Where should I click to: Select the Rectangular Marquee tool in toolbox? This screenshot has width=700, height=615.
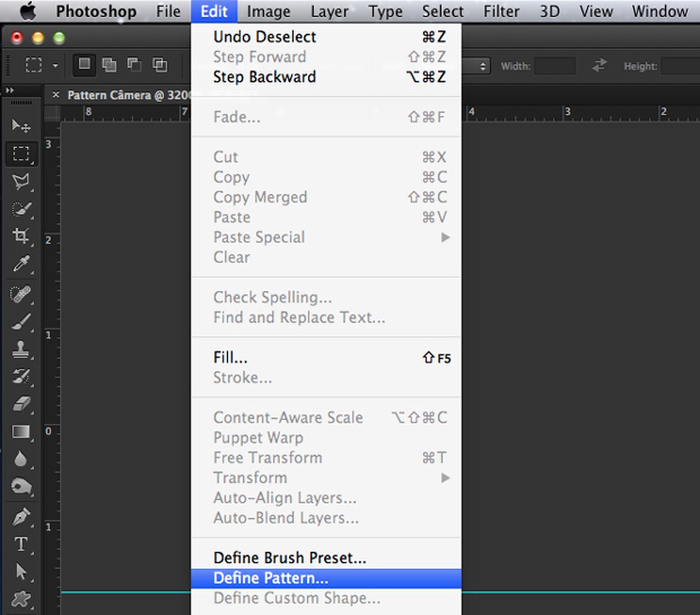click(x=21, y=154)
